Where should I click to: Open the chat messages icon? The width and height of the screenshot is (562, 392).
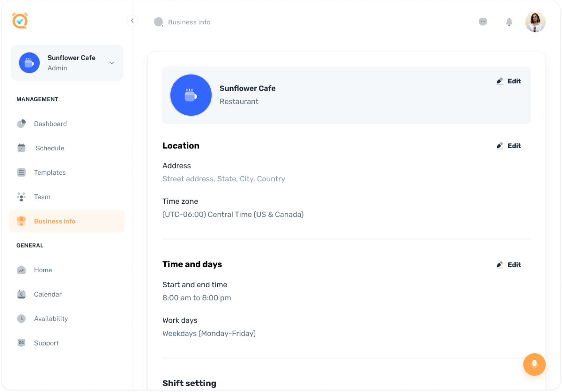(483, 22)
